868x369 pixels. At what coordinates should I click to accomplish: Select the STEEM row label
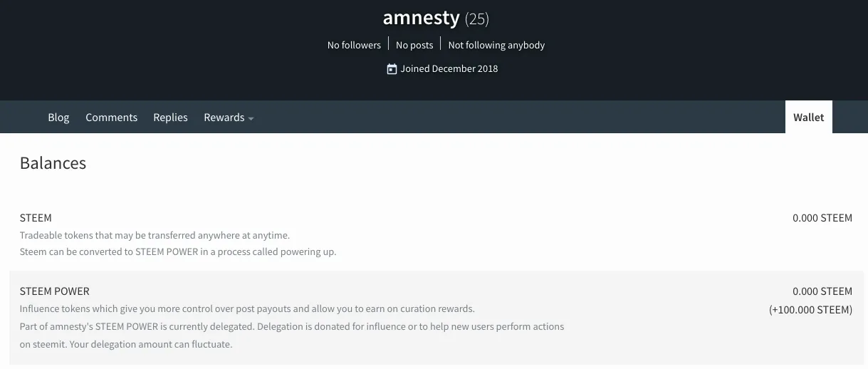36,218
